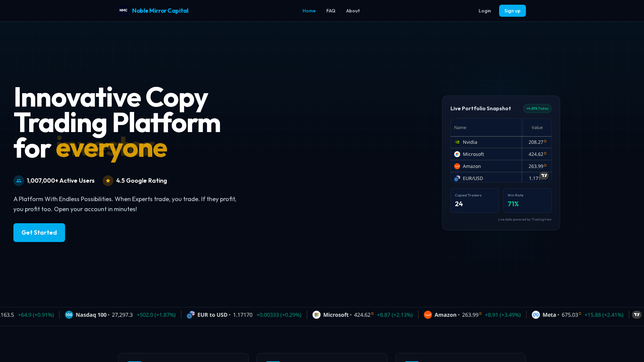644x362 pixels.
Task: Click the Amazon value 263.99 in table
Action: click(x=536, y=166)
